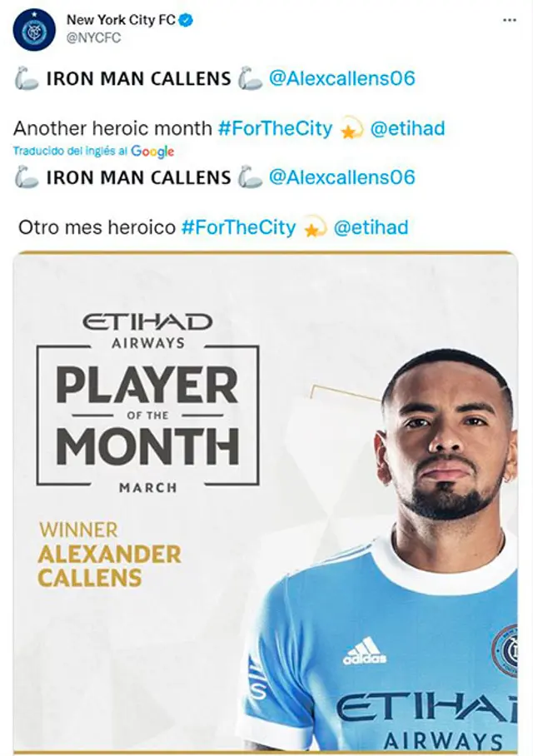Click the NYCFC profile avatar

pyautogui.click(x=33, y=31)
